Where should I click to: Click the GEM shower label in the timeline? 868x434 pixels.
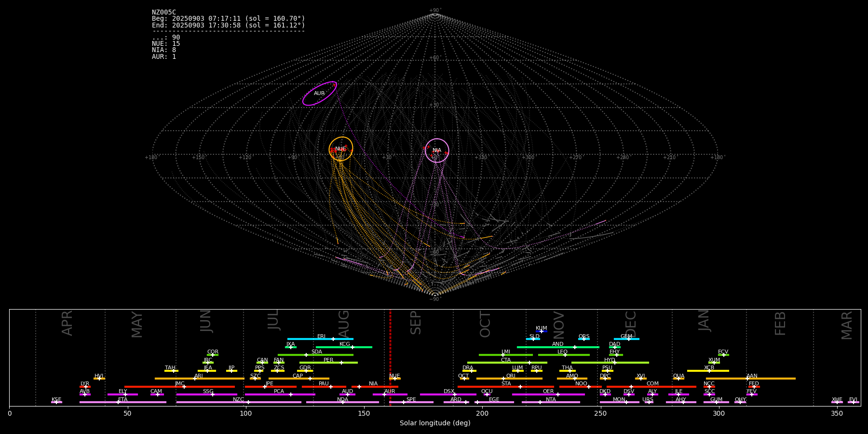tap(626, 337)
